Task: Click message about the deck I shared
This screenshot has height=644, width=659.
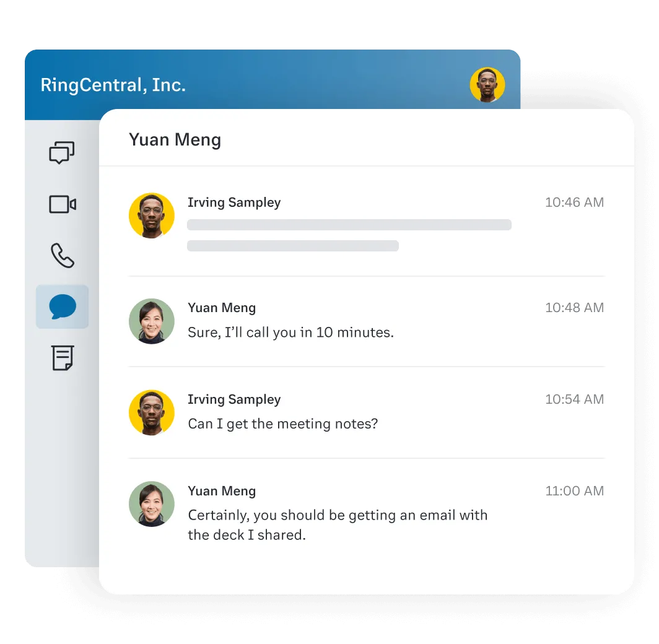Action: [x=338, y=525]
